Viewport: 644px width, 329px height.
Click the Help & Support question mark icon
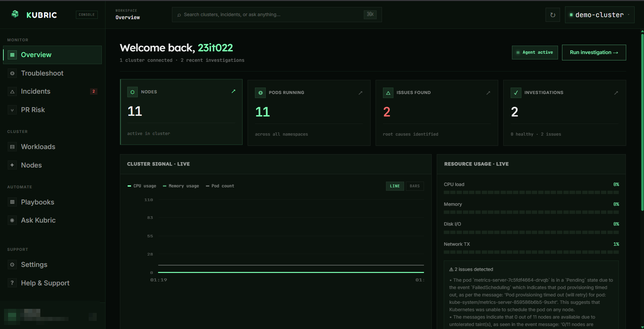click(x=12, y=283)
